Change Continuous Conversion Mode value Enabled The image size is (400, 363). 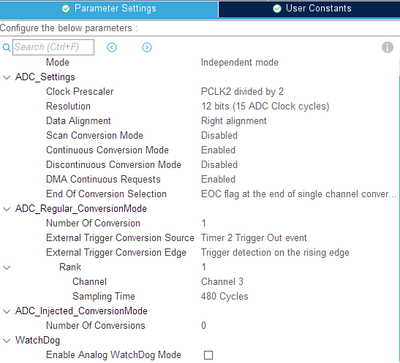218,150
